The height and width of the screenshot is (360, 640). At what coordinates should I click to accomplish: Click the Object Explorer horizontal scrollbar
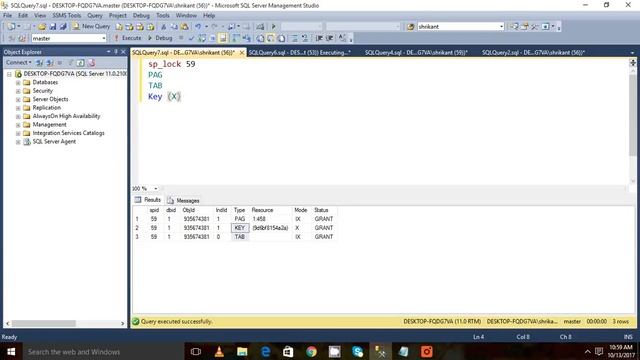[44, 323]
